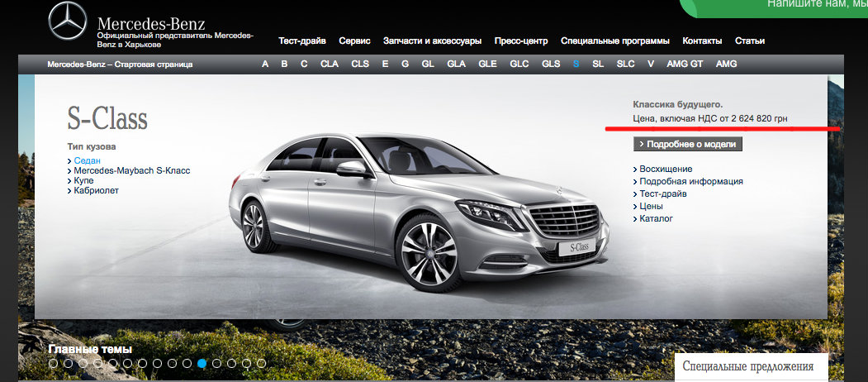This screenshot has height=382, width=868.
Task: Choose the Седан body type
Action: [x=88, y=160]
